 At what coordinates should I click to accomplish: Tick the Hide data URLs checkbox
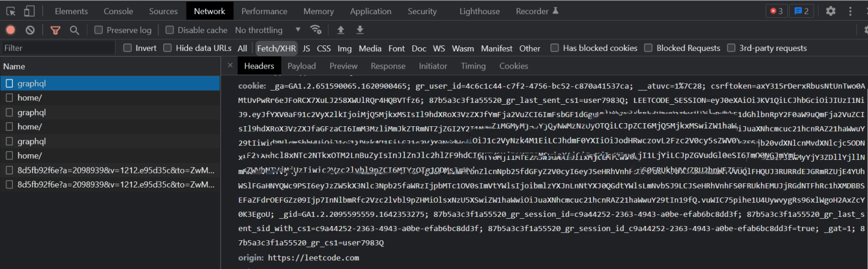coord(168,48)
